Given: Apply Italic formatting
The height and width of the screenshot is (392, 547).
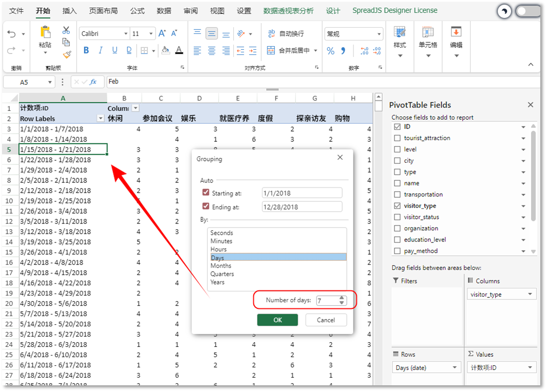Looking at the screenshot, I should coord(101,50).
